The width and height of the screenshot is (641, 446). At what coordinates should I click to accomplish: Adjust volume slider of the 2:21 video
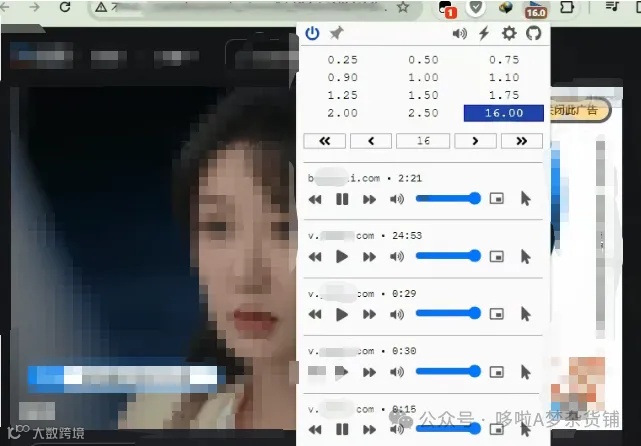pyautogui.click(x=448, y=199)
